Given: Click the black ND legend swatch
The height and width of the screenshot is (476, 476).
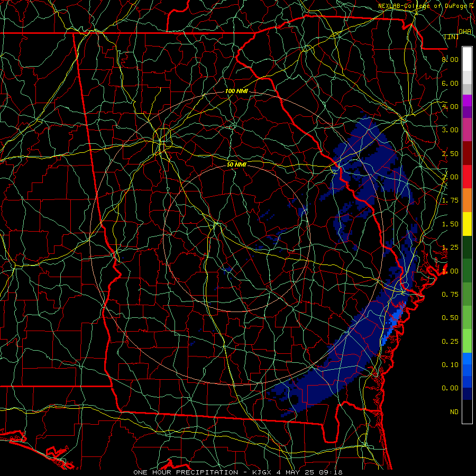Looking at the screenshot, I should point(467,411).
